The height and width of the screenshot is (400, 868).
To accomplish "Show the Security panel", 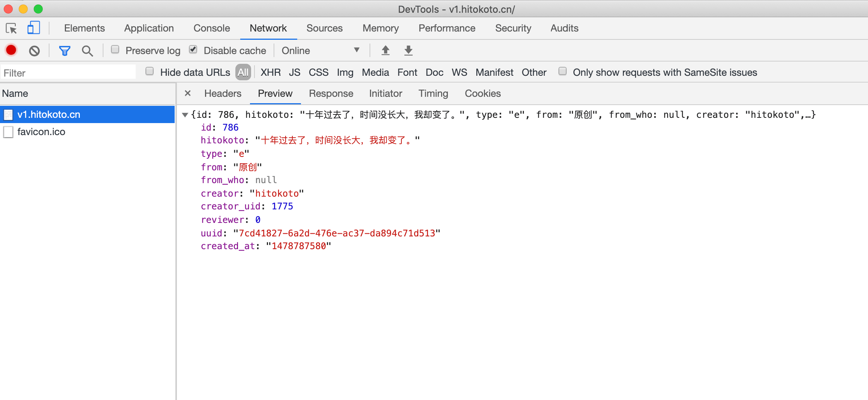I will tap(513, 28).
